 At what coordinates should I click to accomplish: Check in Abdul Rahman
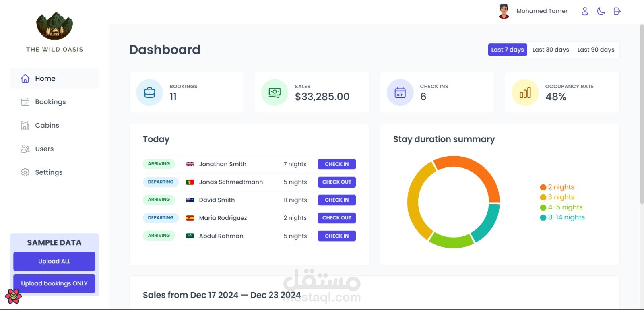coord(337,236)
